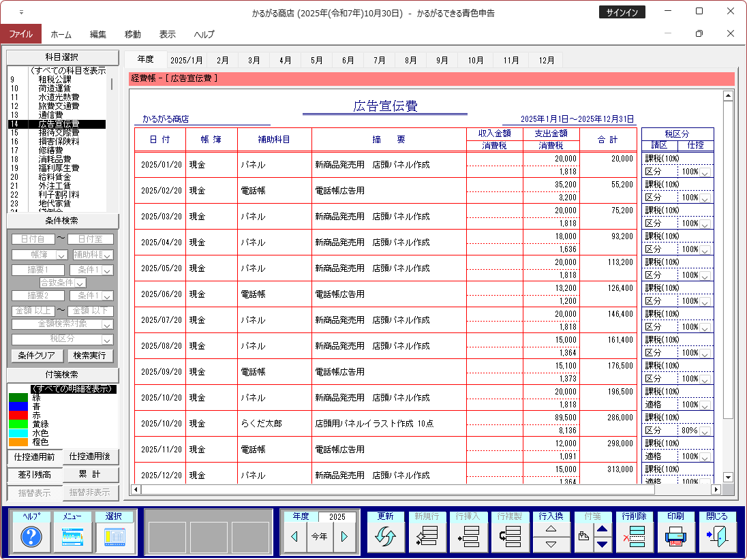Click the Delete Row (行削除) icon
Screen dimensions: 747x560
tap(635, 538)
